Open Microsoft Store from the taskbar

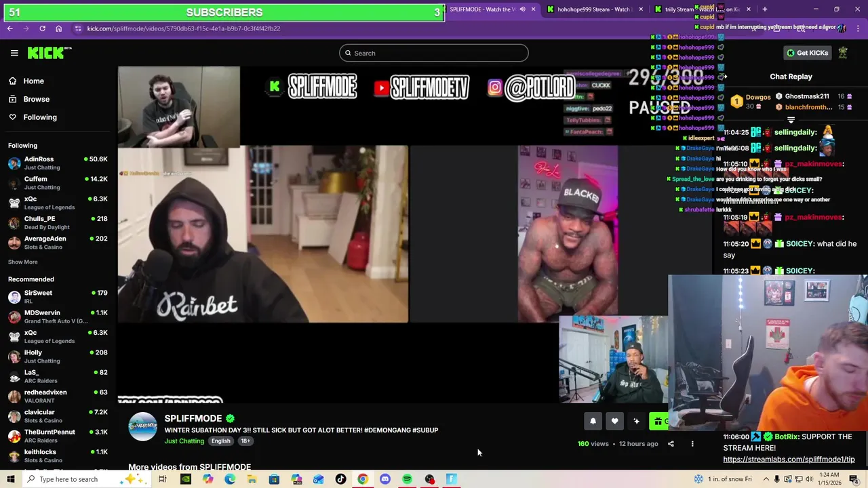[274, 479]
